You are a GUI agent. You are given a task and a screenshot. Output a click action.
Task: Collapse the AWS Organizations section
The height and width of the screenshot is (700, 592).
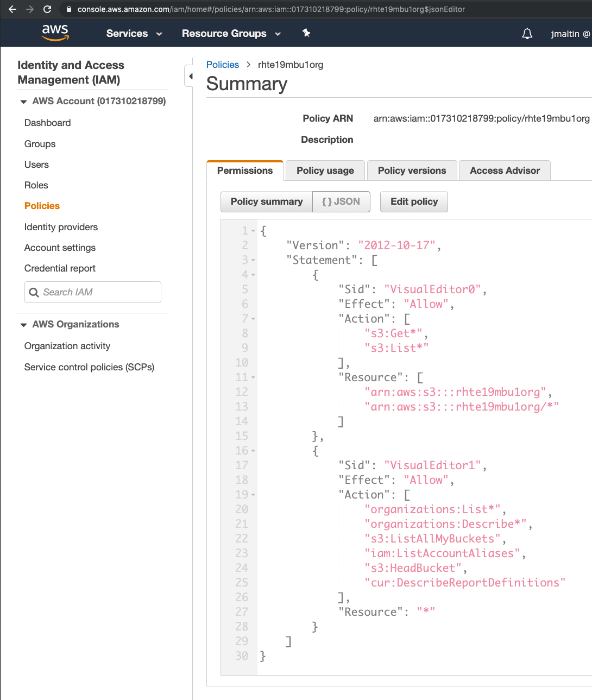[23, 325]
